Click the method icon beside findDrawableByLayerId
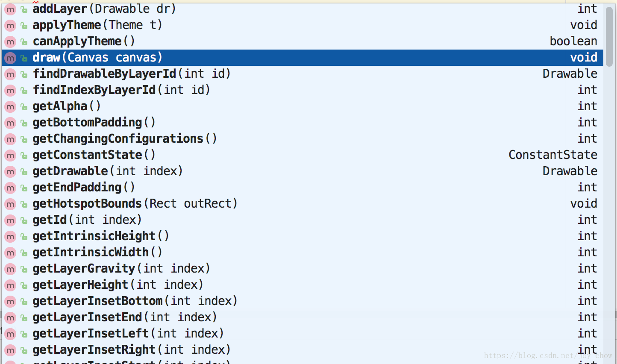617x364 pixels. pos(10,74)
